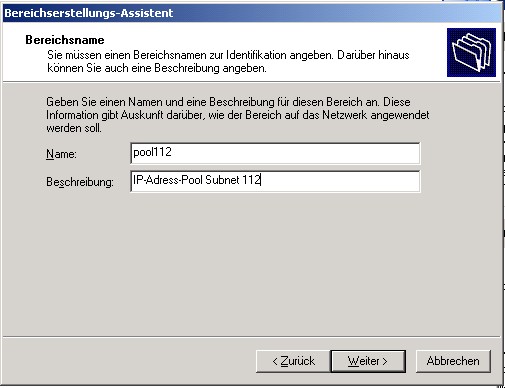Click the empty gray area below the fields
Viewport: 505px width, 388px height.
(251, 263)
